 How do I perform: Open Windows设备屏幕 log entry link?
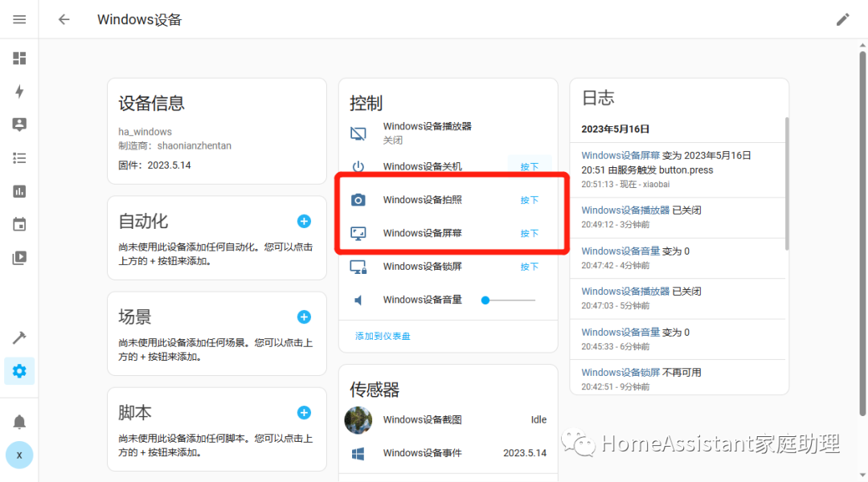tap(620, 156)
